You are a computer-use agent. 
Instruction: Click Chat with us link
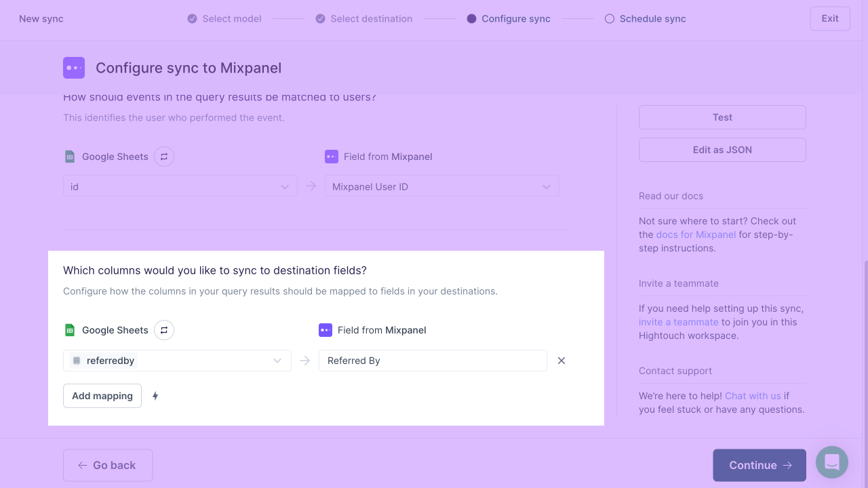click(x=753, y=396)
